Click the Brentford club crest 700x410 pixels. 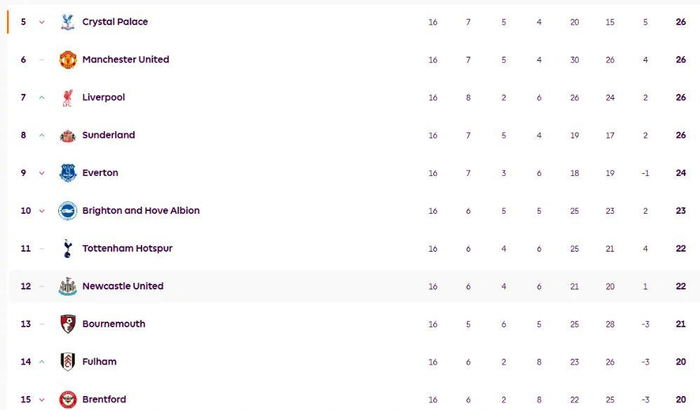click(67, 400)
